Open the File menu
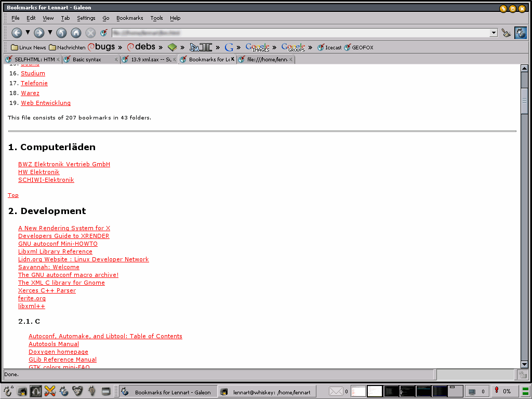 15,18
